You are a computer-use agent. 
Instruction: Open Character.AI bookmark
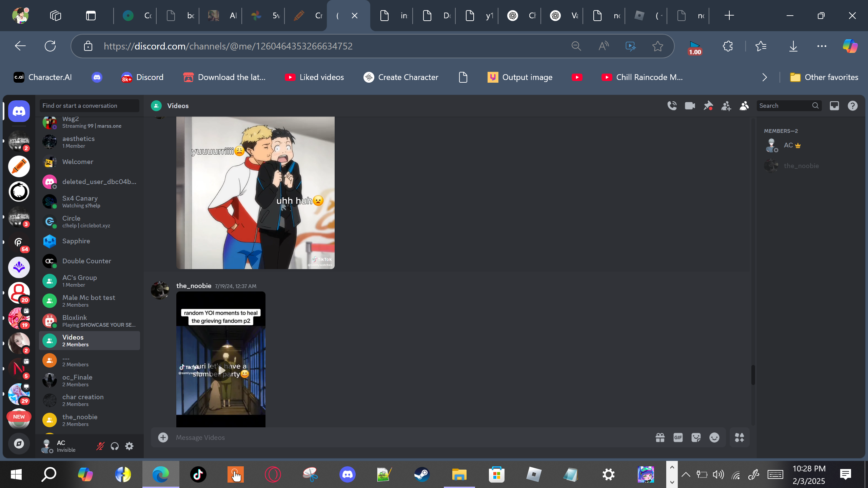click(x=43, y=77)
